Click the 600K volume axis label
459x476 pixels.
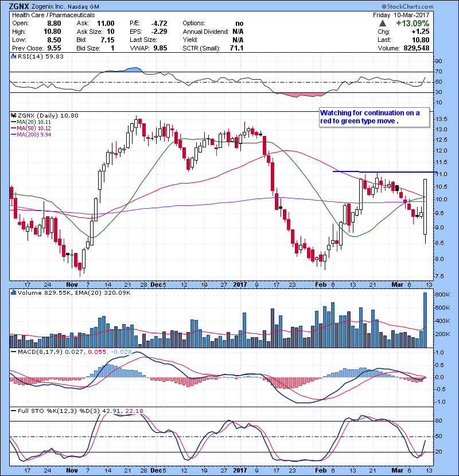click(x=442, y=307)
